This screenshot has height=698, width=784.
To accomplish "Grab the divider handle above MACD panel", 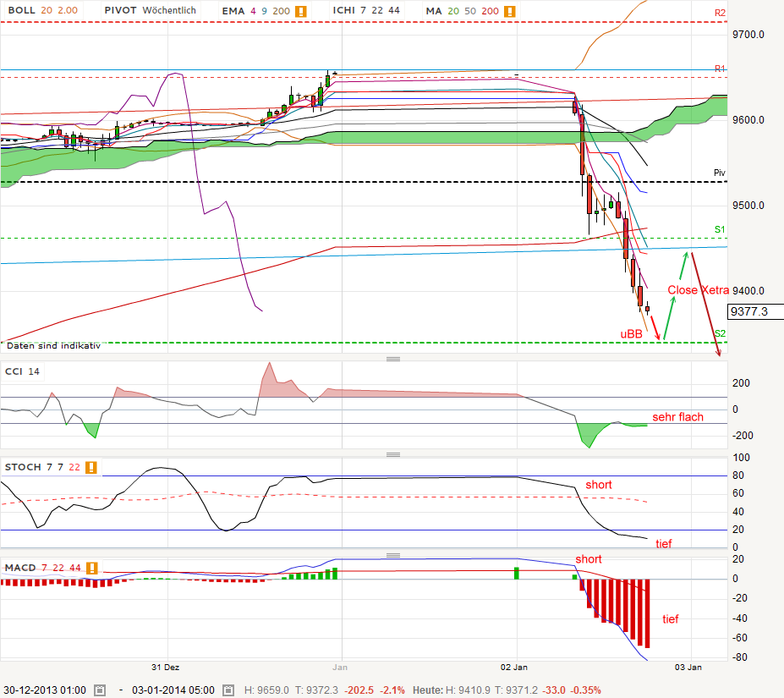I will 393,555.
